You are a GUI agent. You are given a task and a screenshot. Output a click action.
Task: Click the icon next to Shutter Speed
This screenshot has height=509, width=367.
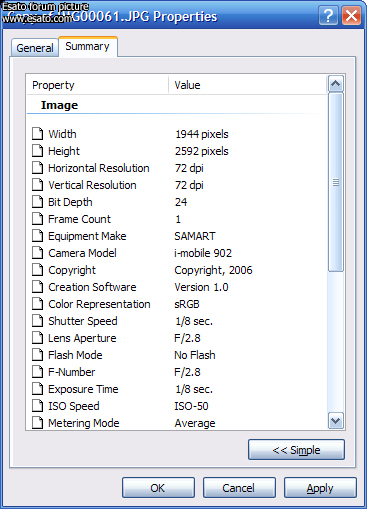[x=38, y=321]
